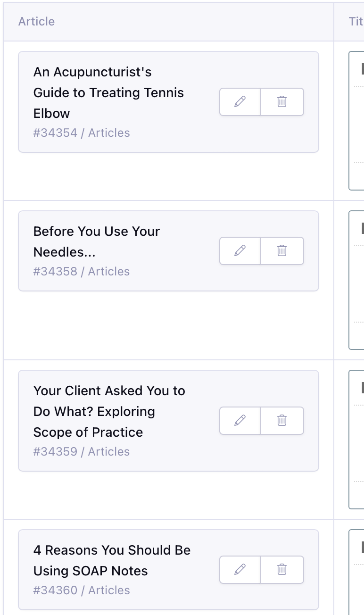This screenshot has height=615, width=364.
Task: Delete the Tennis Elbow article via trash icon
Action: tap(282, 102)
